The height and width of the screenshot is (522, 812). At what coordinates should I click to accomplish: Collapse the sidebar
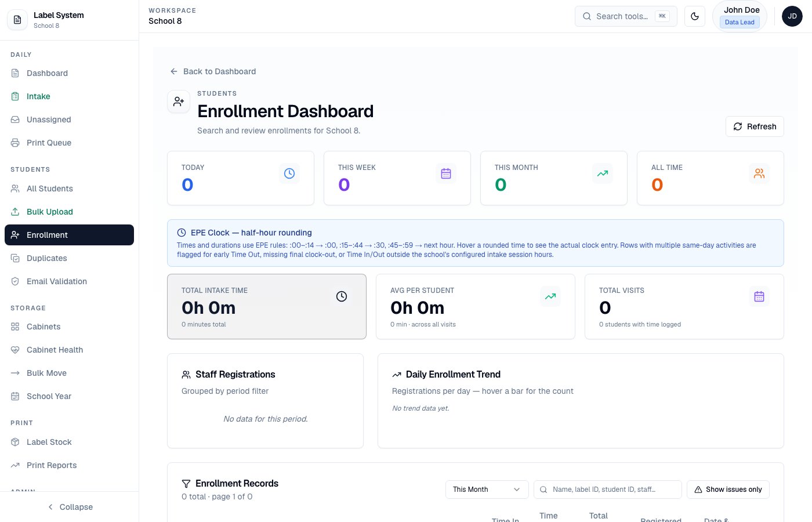click(70, 507)
